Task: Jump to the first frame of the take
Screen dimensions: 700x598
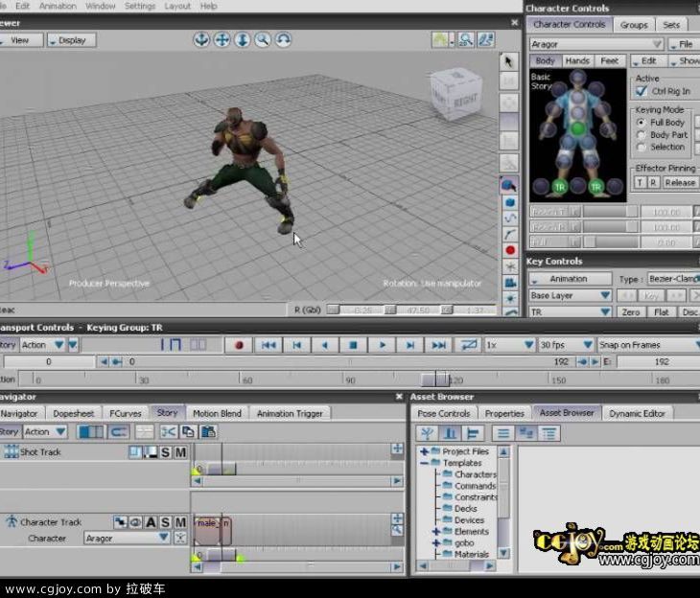Action: pyautogui.click(x=268, y=345)
